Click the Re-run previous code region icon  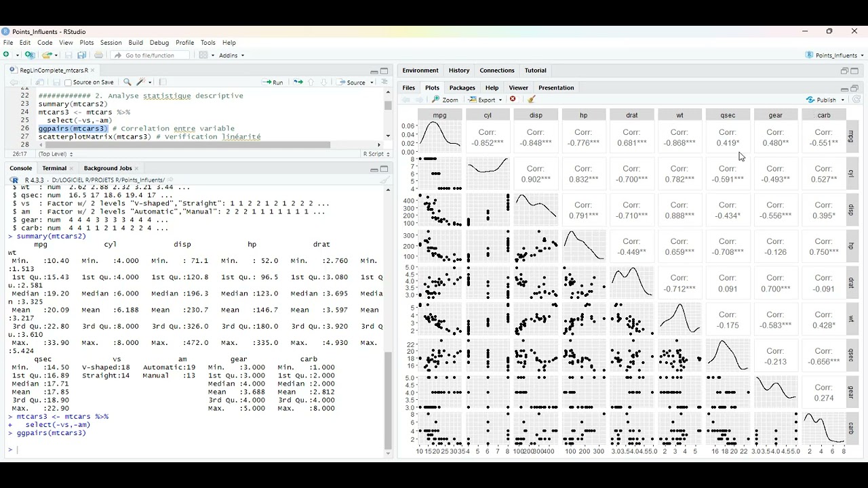tap(298, 82)
